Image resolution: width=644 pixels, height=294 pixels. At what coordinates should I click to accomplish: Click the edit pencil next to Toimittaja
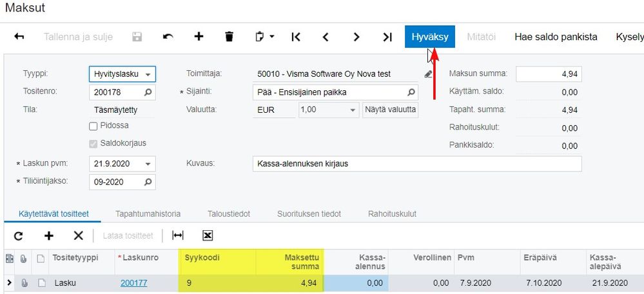pyautogui.click(x=429, y=74)
